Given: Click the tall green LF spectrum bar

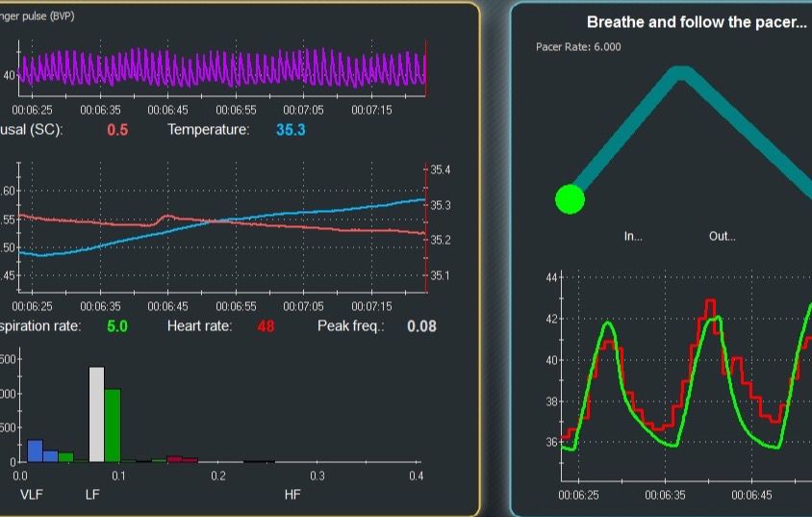Looking at the screenshot, I should coord(113,425).
